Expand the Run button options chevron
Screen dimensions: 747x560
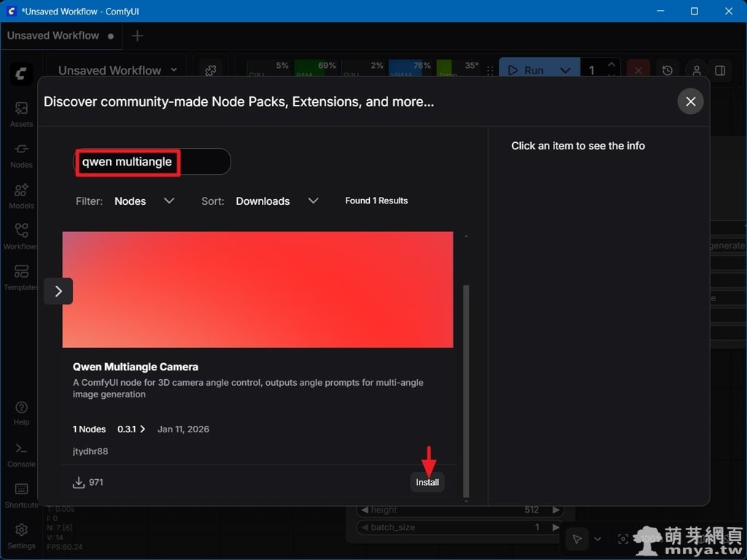(x=565, y=70)
